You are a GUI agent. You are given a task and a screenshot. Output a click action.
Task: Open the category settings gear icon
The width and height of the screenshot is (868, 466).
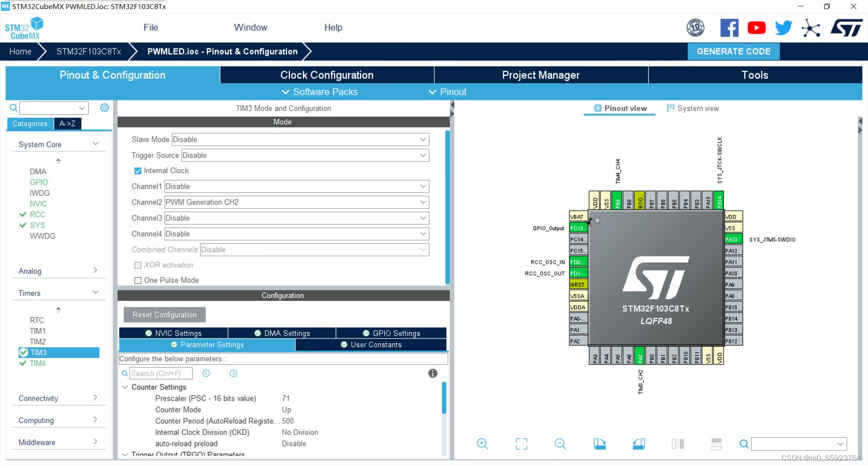(x=104, y=108)
